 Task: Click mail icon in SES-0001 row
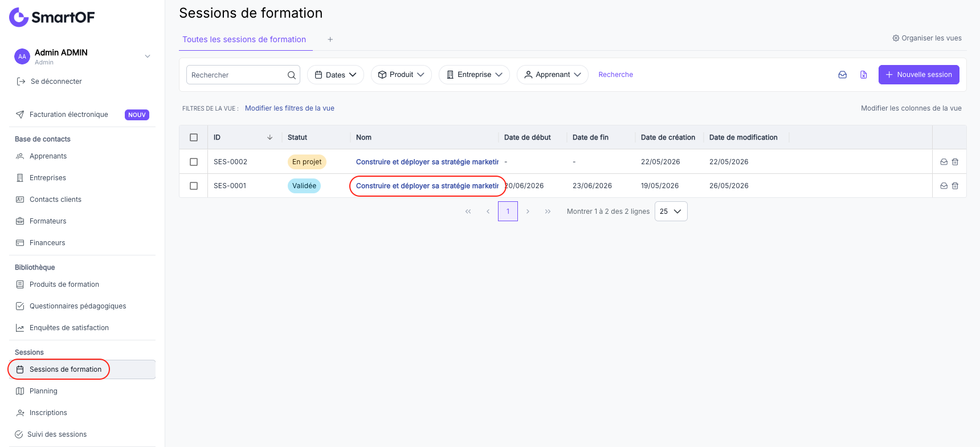point(944,186)
